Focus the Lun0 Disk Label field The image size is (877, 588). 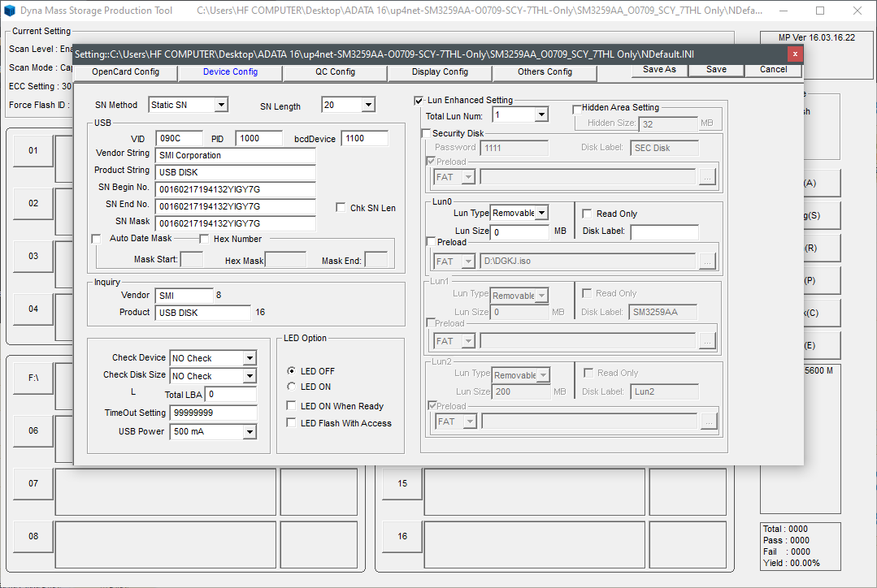click(x=665, y=232)
